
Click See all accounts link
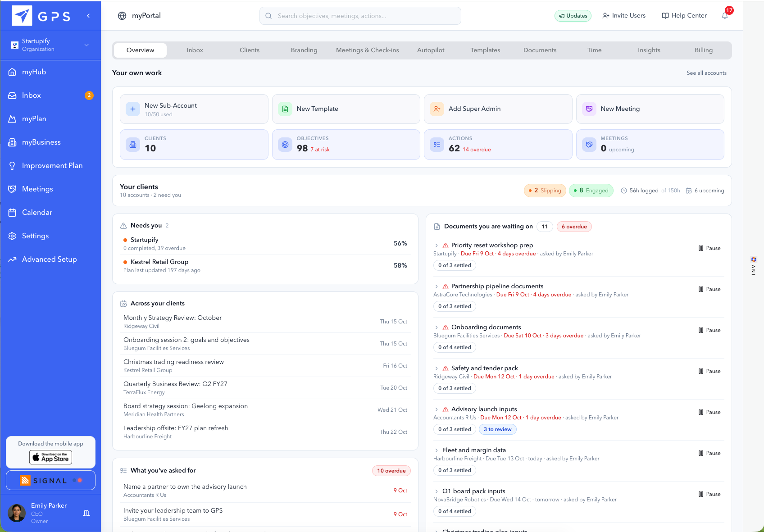(x=706, y=73)
